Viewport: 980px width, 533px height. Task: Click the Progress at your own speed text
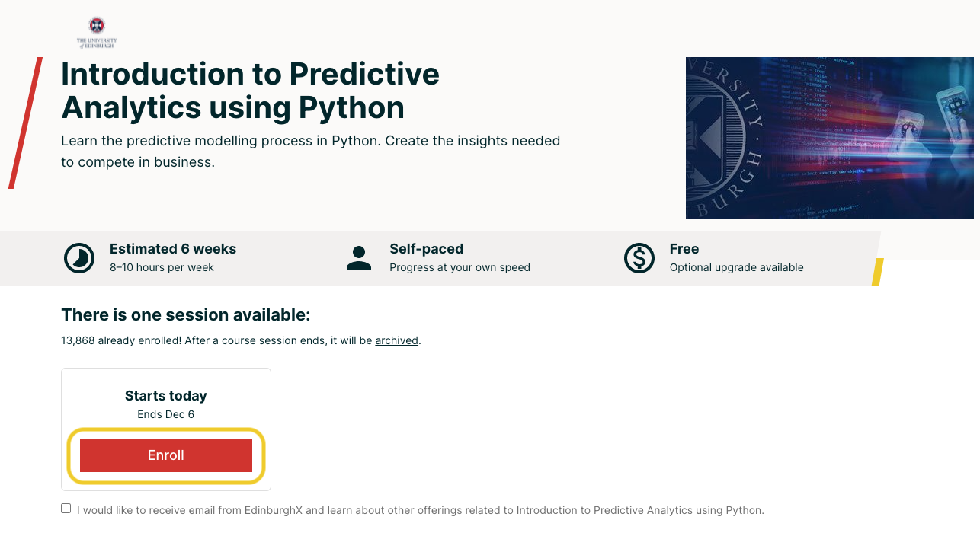click(460, 267)
